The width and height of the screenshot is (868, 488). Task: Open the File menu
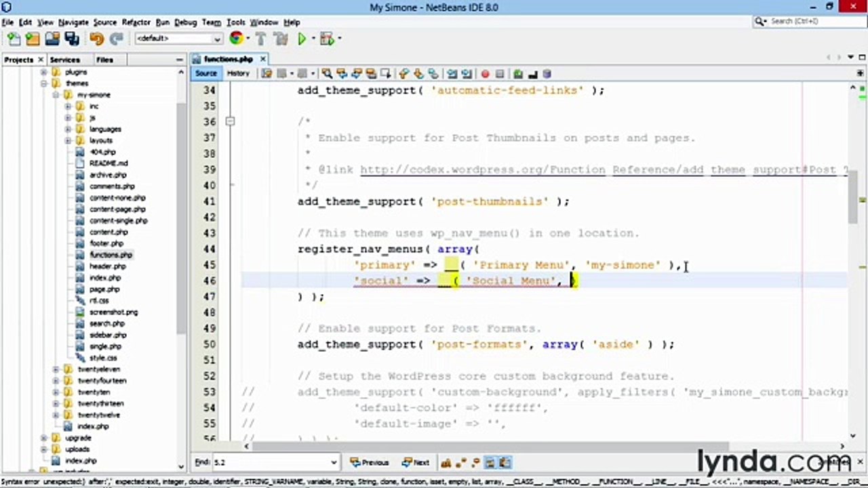tap(7, 22)
